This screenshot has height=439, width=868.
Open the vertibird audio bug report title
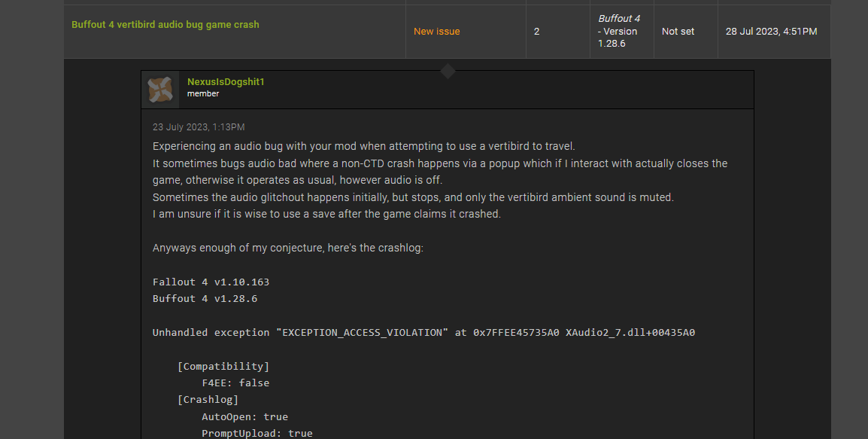165,25
